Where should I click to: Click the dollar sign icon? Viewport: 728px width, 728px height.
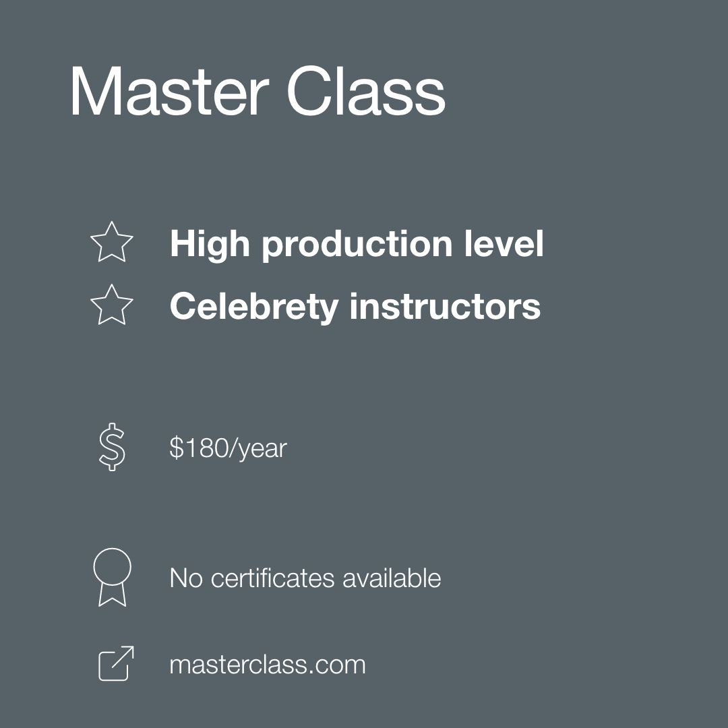112,447
